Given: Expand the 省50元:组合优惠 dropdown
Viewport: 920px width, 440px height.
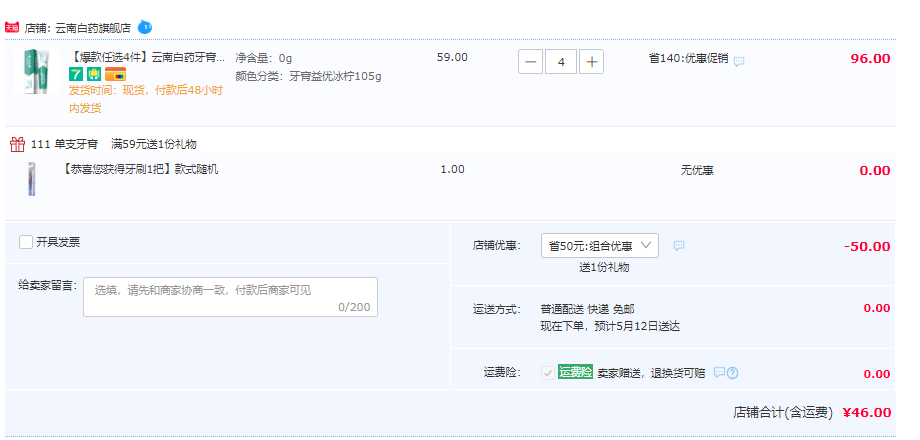Looking at the screenshot, I should (x=600, y=246).
